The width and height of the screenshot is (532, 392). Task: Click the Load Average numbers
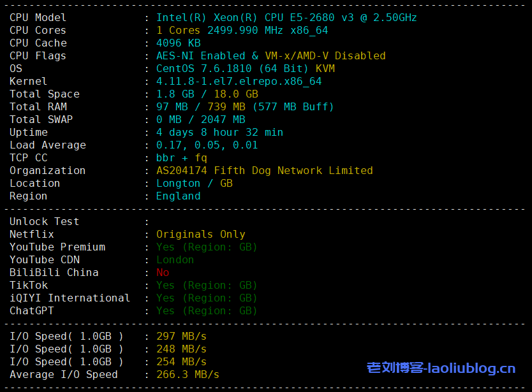click(x=207, y=145)
